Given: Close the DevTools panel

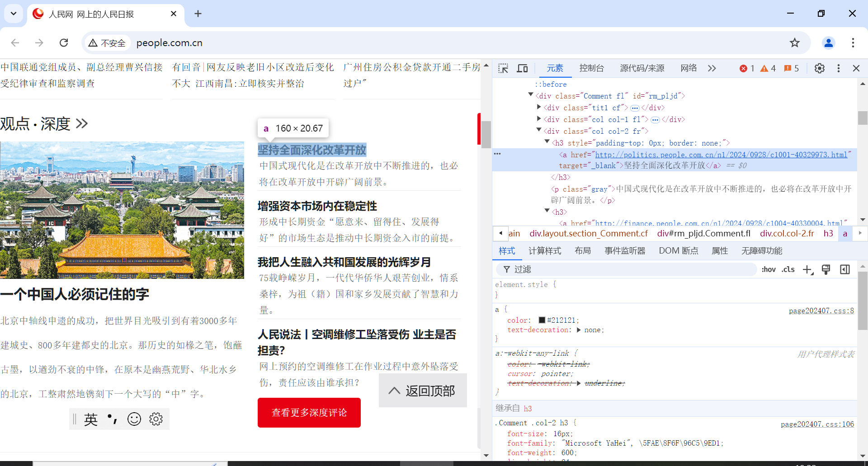Looking at the screenshot, I should pos(856,68).
